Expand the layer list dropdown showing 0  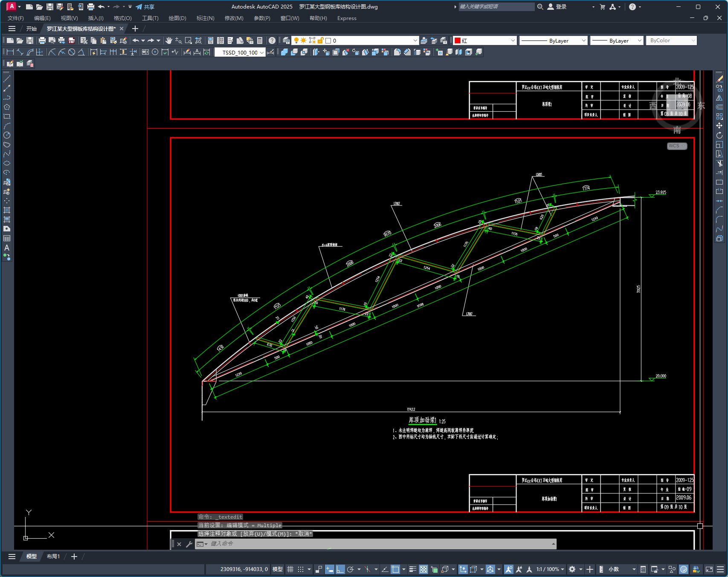(x=415, y=40)
